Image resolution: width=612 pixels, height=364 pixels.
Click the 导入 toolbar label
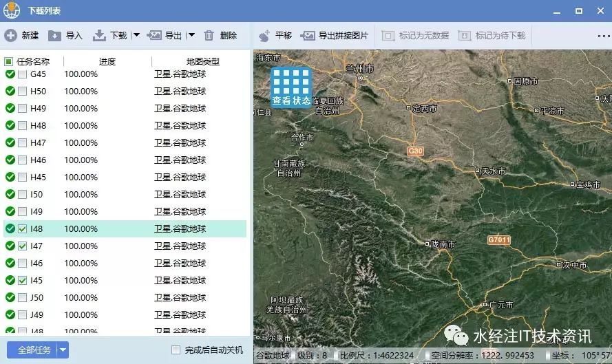(74, 36)
